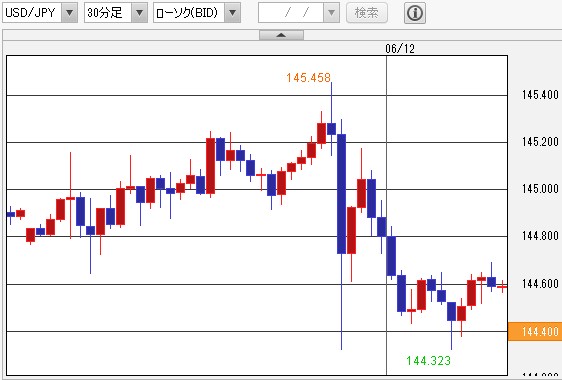Click the 145.400 axis price label

tap(540, 95)
